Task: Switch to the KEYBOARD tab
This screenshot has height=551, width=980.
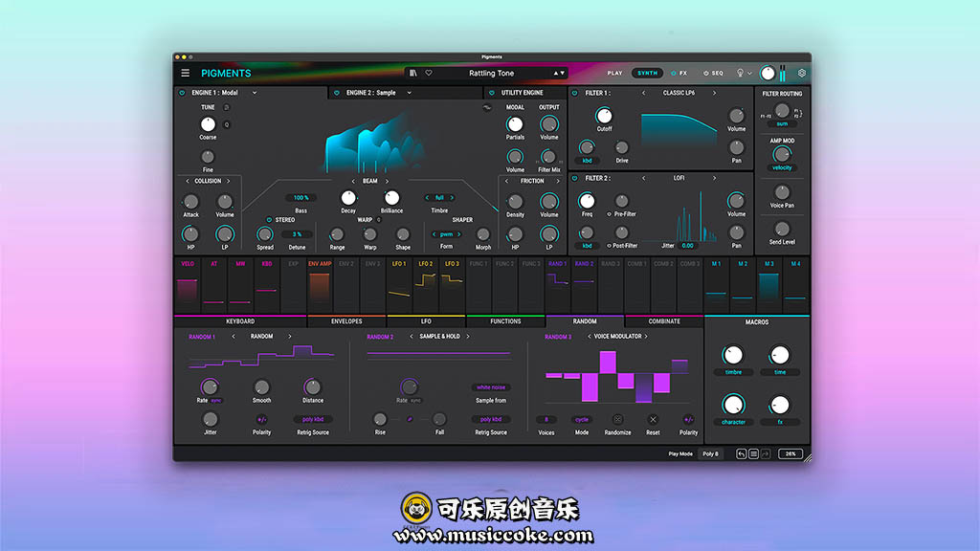Action: (x=240, y=321)
